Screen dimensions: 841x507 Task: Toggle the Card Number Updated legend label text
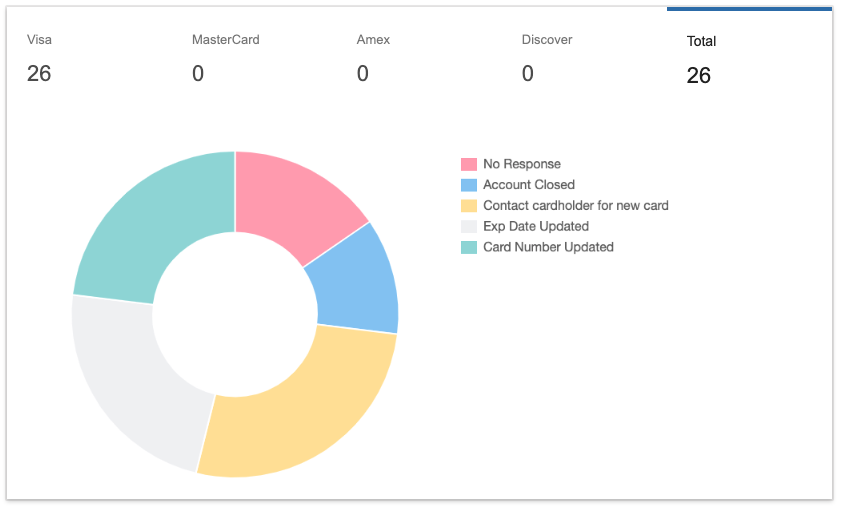tap(548, 247)
